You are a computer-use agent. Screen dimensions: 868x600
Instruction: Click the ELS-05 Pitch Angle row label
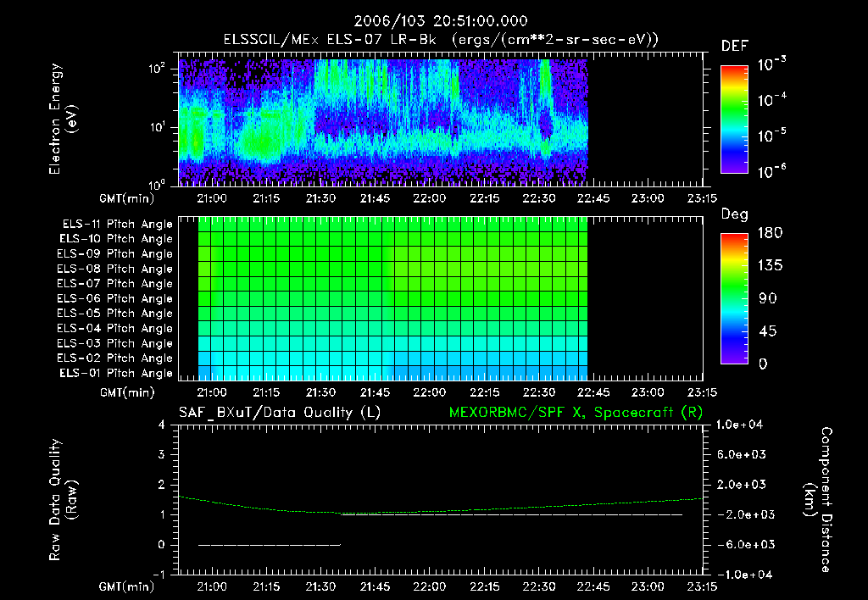(x=115, y=314)
